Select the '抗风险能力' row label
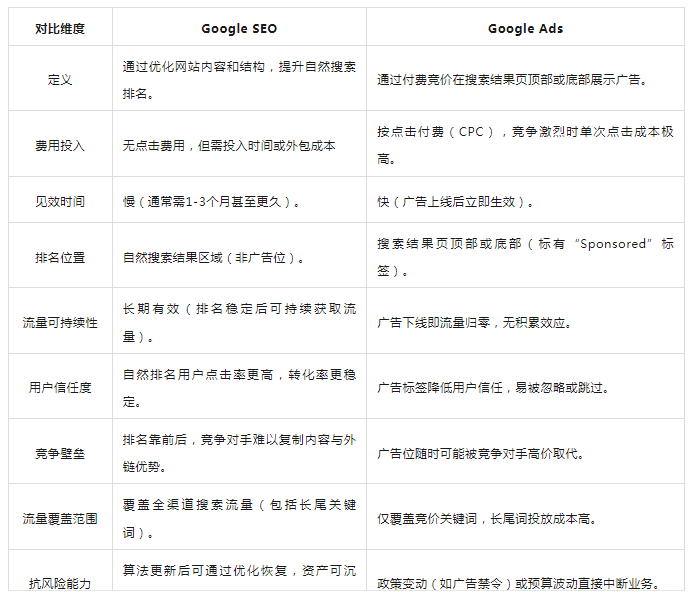The height and width of the screenshot is (592, 688). (x=60, y=570)
